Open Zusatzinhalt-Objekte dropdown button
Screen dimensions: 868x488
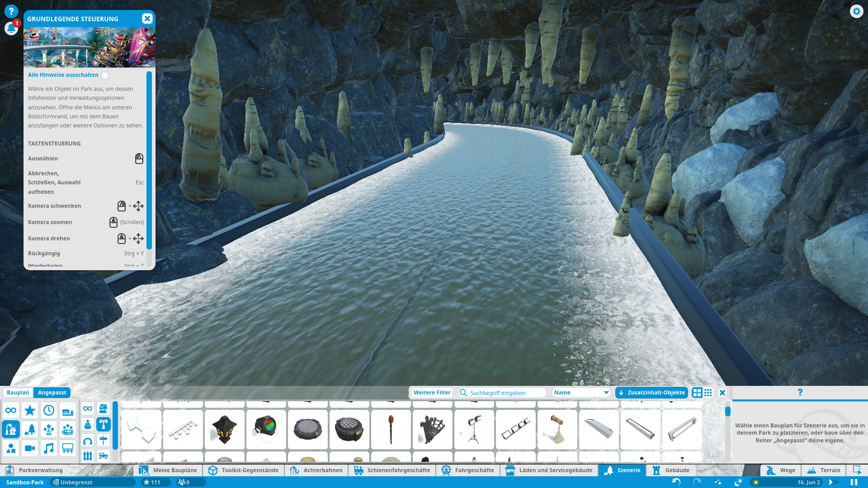[x=651, y=393]
